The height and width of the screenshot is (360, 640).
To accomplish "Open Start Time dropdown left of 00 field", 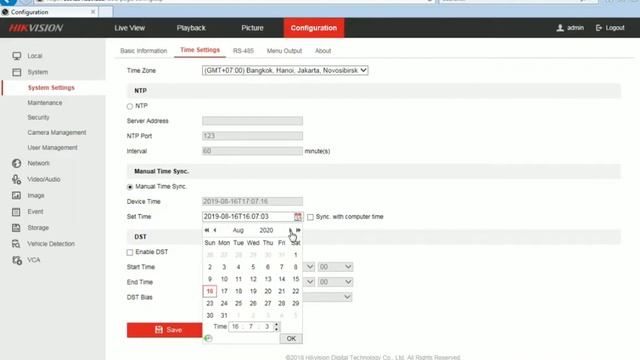I will (309, 267).
